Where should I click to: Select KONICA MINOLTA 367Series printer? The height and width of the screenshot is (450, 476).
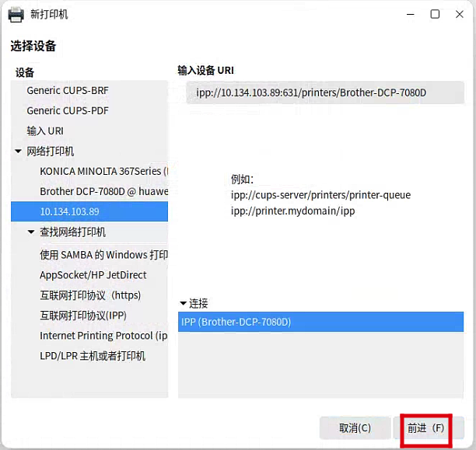pos(103,171)
